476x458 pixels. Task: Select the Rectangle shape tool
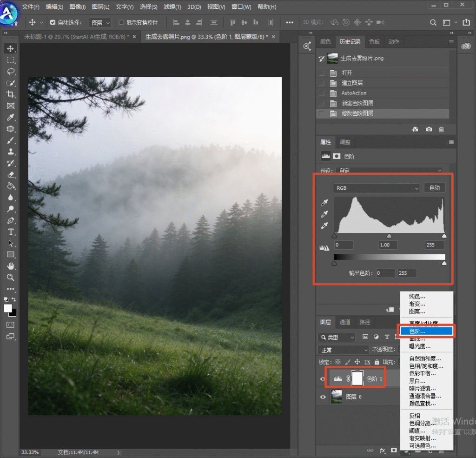[11, 254]
